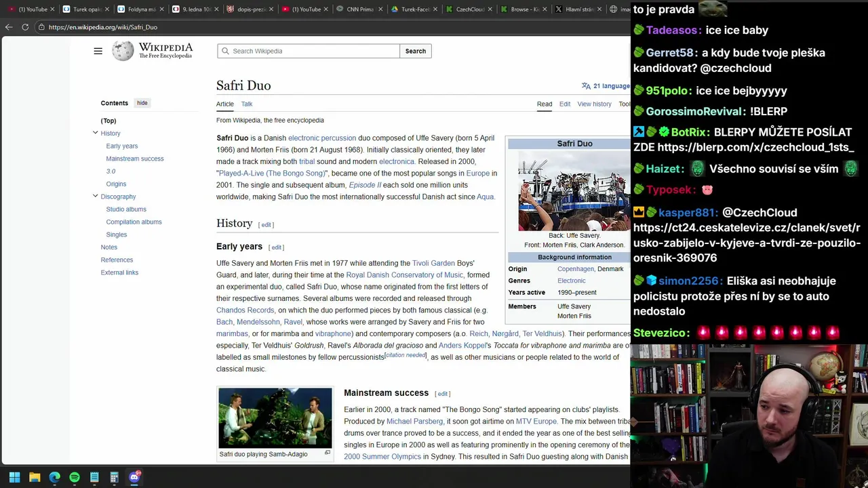Viewport: 868px width, 488px height.
Task: Open the Tivoli Garden link
Action: [433, 263]
